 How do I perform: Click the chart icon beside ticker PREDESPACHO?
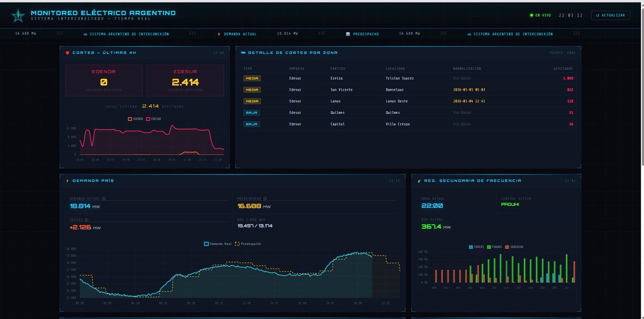[x=348, y=34]
